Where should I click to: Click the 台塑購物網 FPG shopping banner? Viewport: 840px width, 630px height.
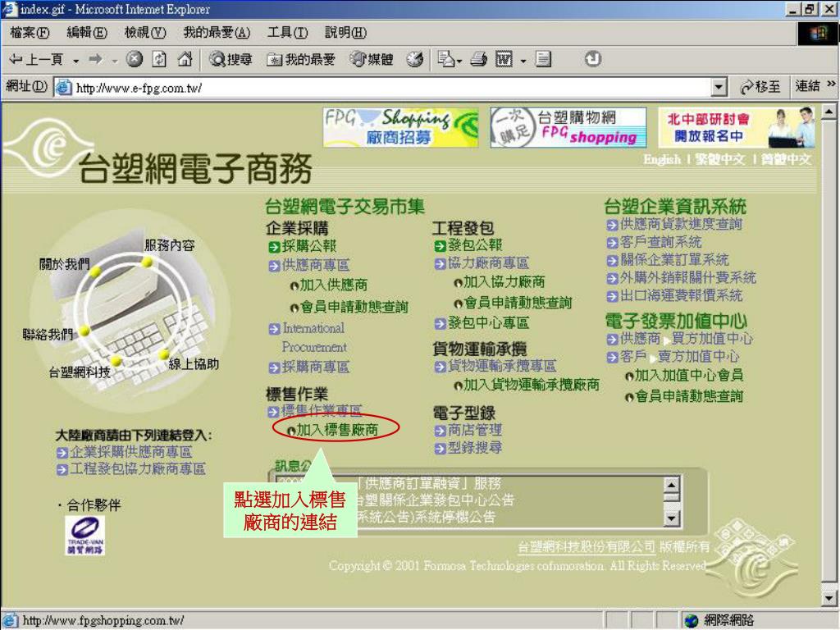[x=568, y=127]
